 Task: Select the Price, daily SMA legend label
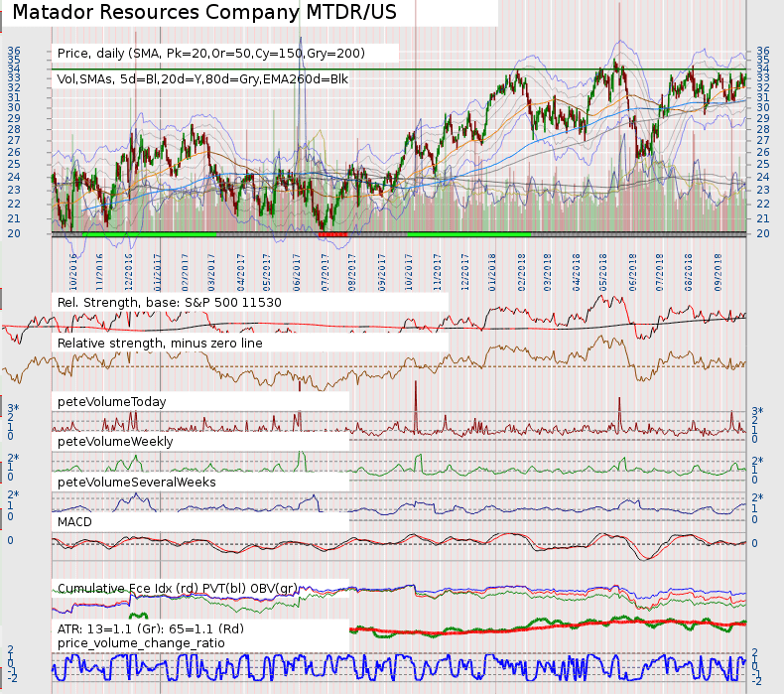click(211, 53)
